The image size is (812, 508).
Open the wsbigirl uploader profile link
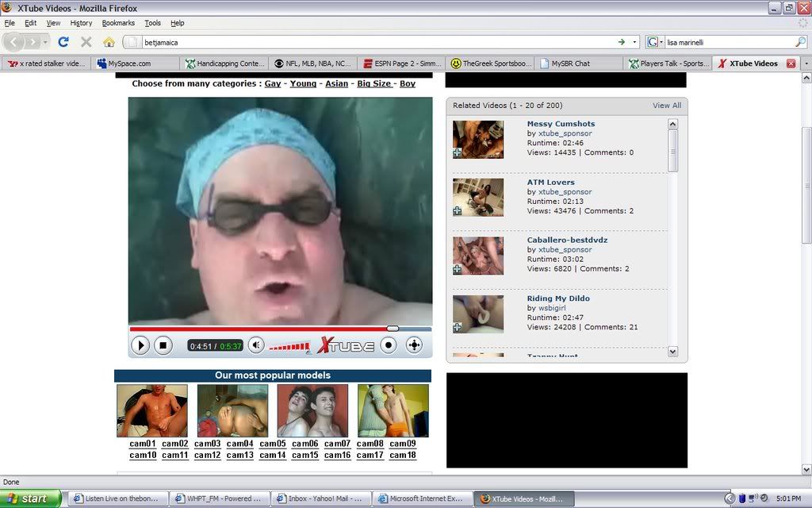[x=552, y=308]
